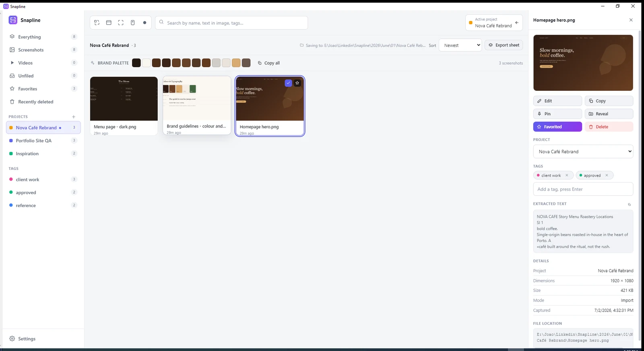
Task: Start a region capture from the toolbar
Action: [97, 23]
